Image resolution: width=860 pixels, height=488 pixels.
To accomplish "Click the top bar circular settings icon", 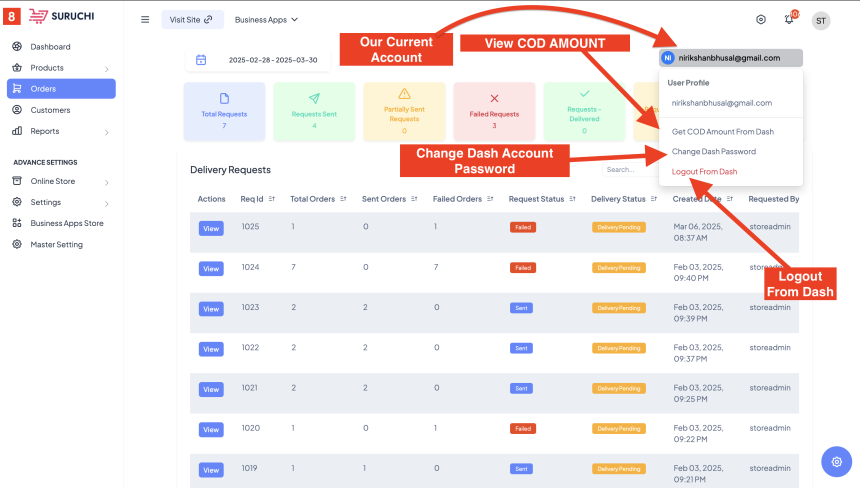I will [x=761, y=19].
